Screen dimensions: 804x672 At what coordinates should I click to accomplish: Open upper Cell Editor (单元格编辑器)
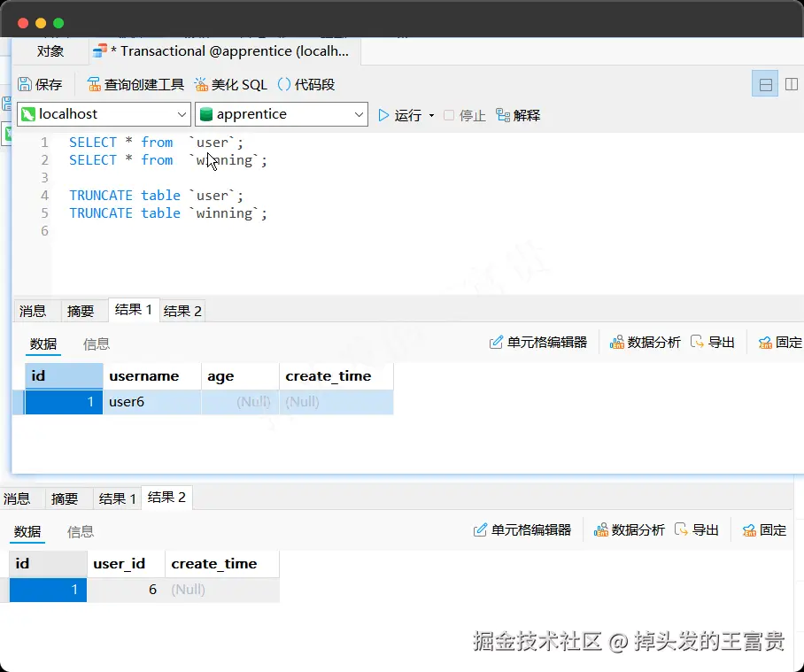[x=537, y=342]
